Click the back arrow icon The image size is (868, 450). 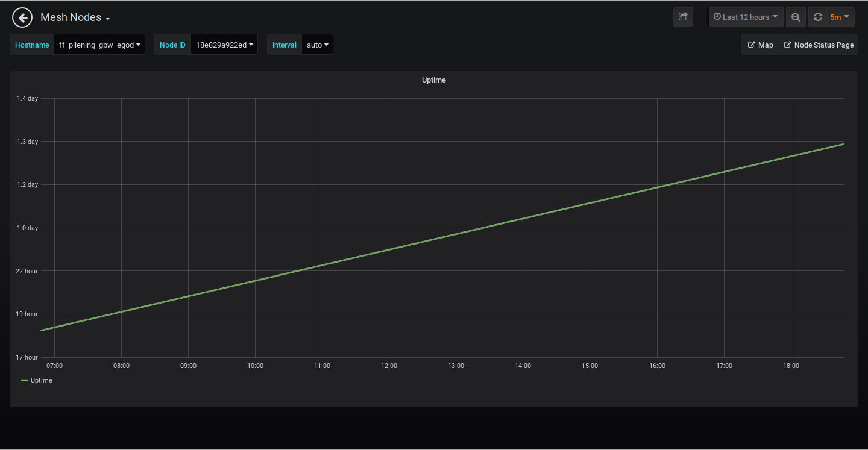pyautogui.click(x=22, y=17)
